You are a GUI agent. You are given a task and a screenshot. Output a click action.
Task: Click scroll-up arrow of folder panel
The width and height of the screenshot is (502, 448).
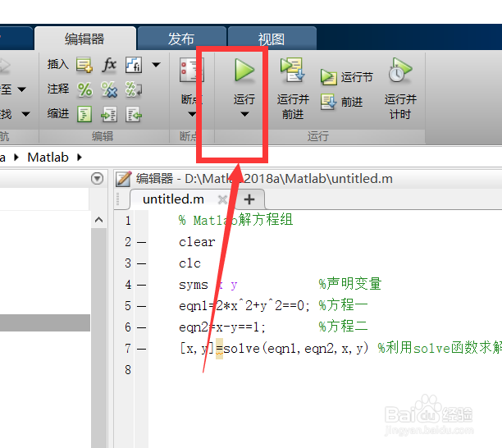tap(99, 220)
